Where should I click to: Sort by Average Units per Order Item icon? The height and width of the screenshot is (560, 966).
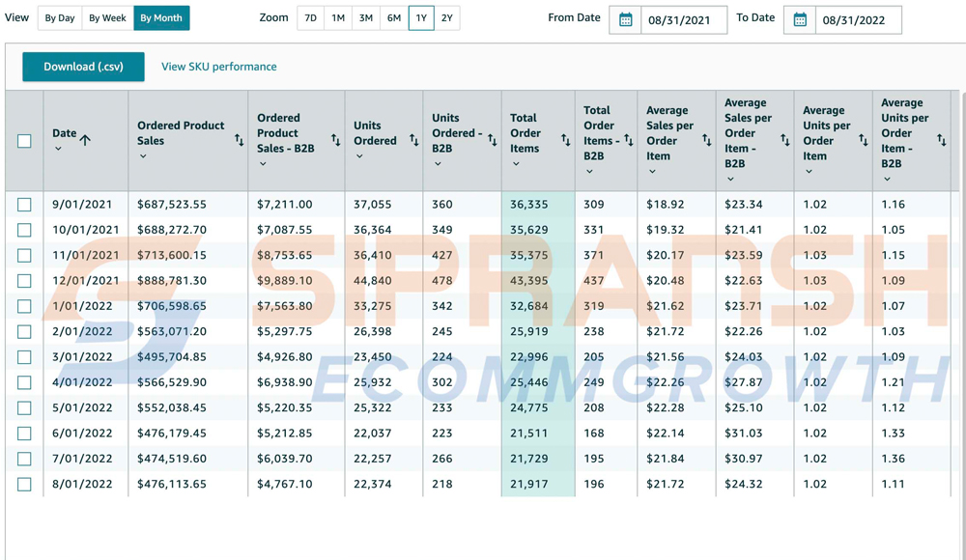(x=863, y=141)
